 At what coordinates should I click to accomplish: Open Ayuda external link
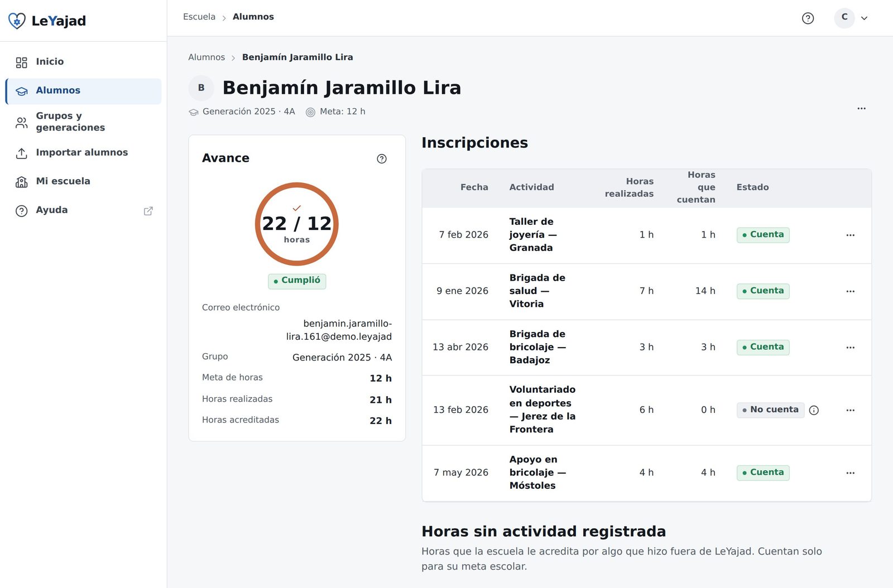coord(84,210)
